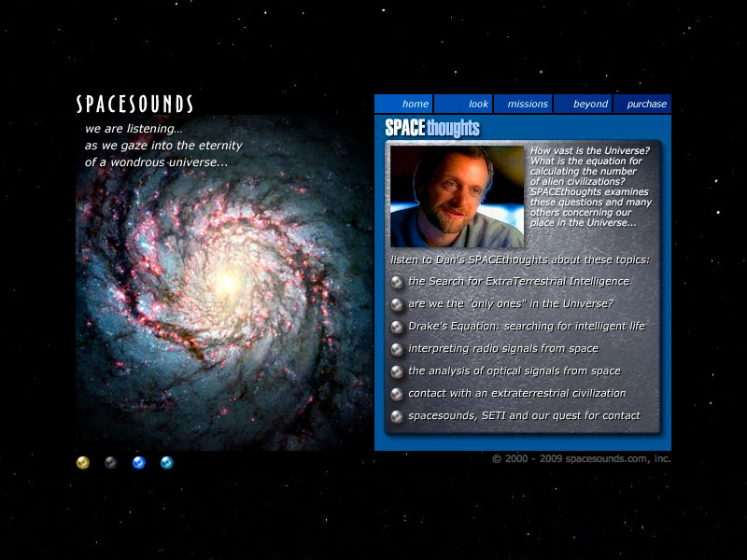The image size is (747, 560).
Task: Click the royal blue sphere icon
Action: tap(139, 462)
